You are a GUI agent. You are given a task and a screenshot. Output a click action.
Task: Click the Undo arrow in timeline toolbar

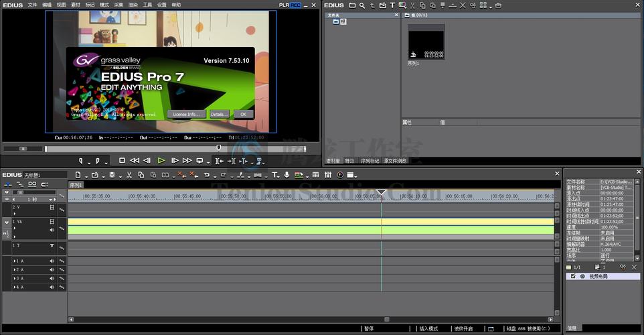207,175
